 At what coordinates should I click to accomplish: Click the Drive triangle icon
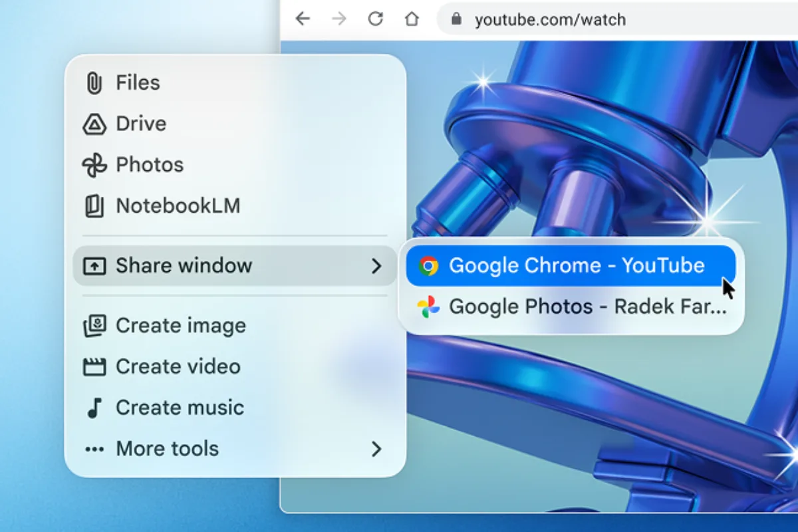[x=94, y=124]
